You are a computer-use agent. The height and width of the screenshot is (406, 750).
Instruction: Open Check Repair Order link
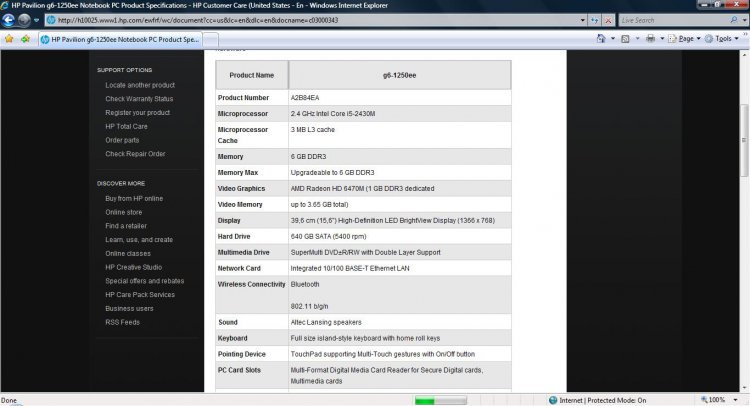pos(135,154)
